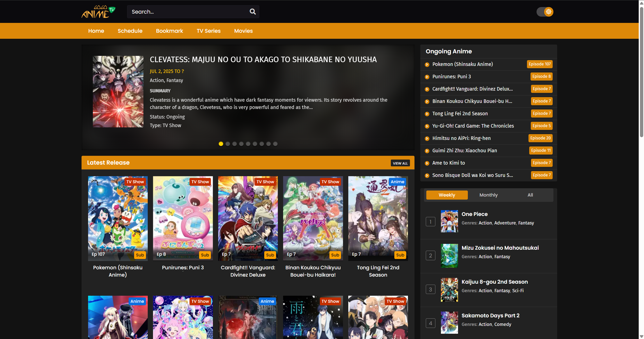Open the Movies menu item

(243, 31)
